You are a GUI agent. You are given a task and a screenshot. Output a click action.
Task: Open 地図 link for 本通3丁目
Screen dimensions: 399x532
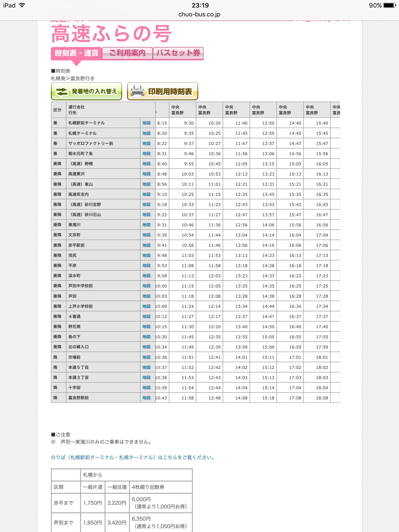[x=147, y=377]
